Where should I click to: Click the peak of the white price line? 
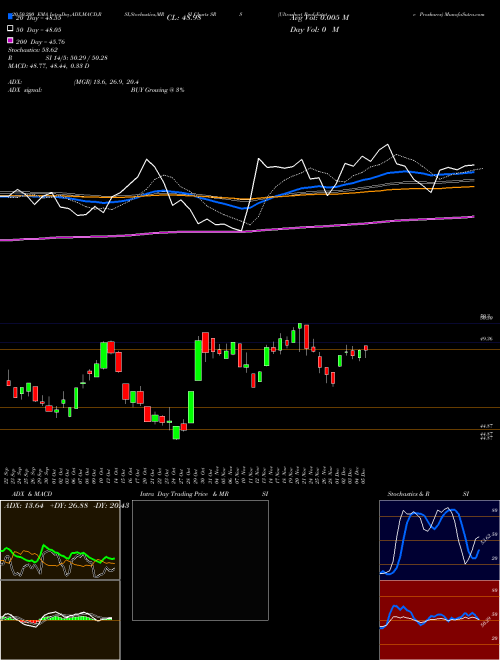(x=387, y=145)
